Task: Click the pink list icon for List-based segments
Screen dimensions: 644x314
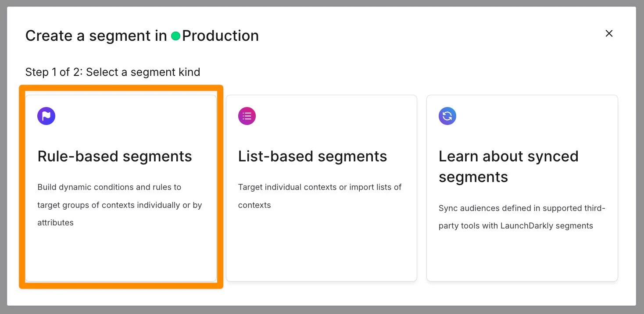Action: tap(247, 116)
